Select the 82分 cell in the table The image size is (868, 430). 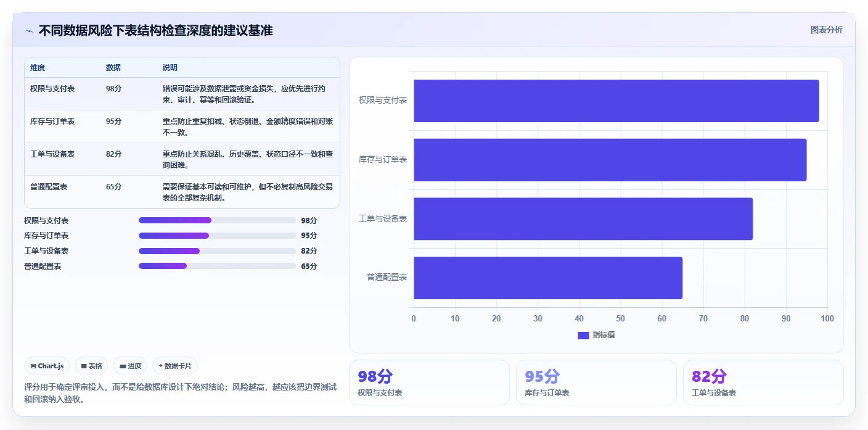[114, 154]
